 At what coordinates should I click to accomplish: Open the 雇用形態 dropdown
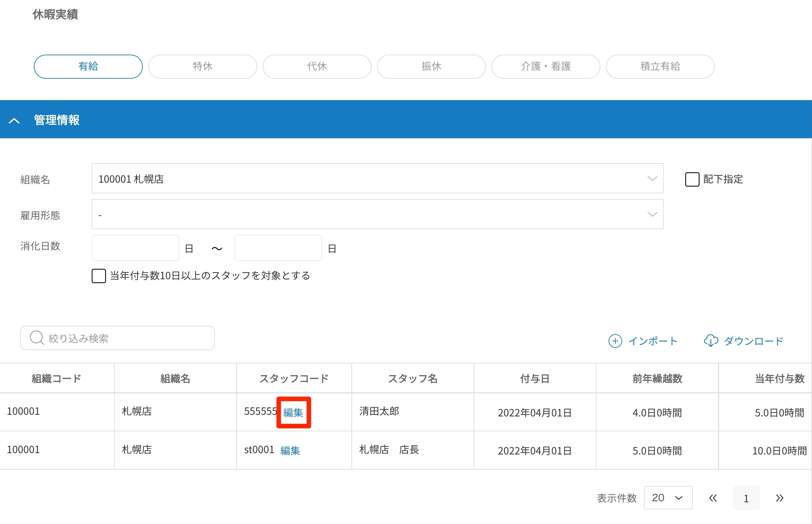(x=377, y=214)
